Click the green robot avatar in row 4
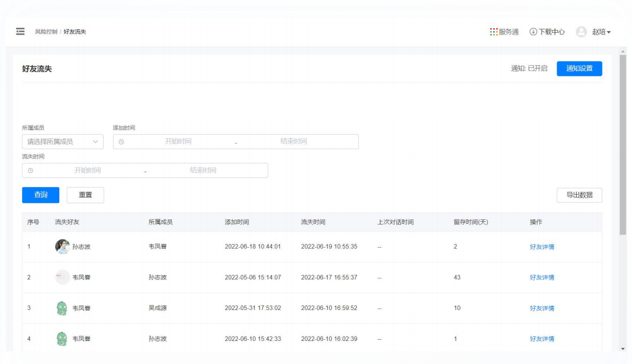This screenshot has height=364, width=632. [x=62, y=339]
